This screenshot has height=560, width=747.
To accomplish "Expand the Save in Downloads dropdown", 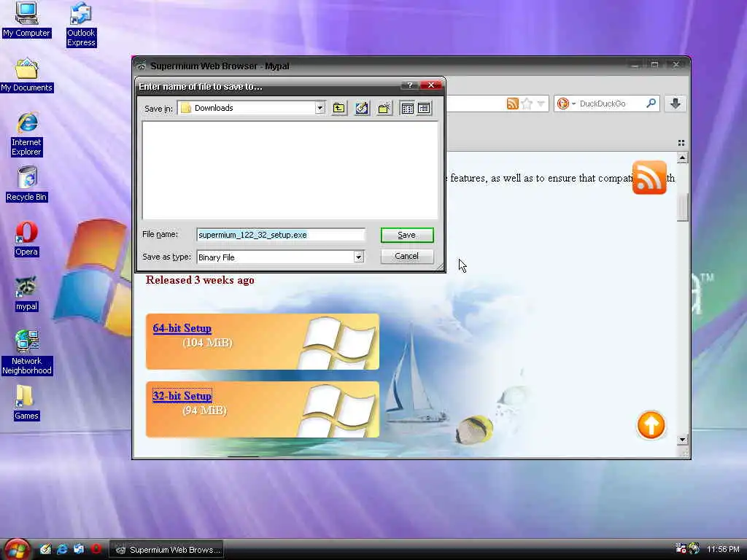I will 320,108.
